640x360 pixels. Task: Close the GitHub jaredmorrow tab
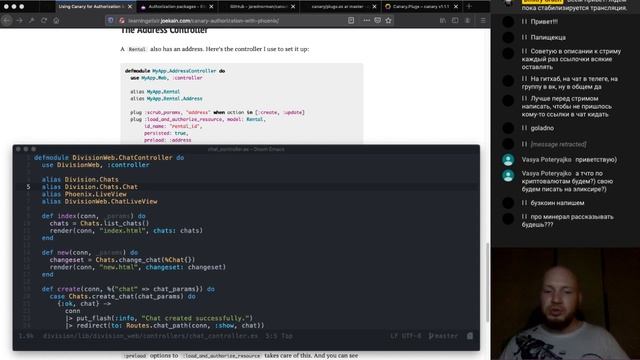click(293, 7)
